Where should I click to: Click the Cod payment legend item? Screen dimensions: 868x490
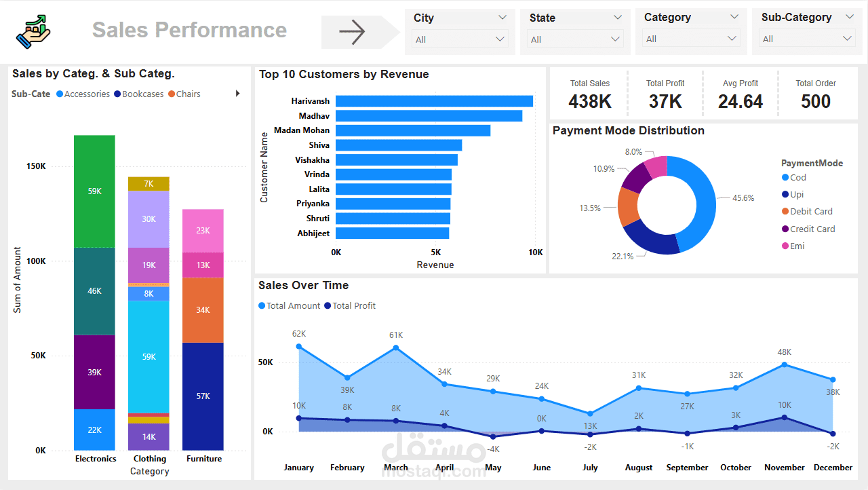coord(793,177)
